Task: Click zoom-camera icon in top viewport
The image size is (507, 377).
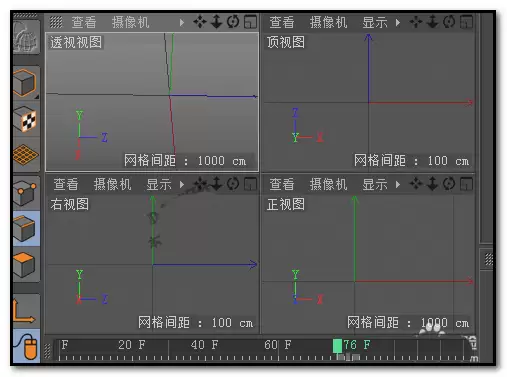Action: click(x=432, y=22)
